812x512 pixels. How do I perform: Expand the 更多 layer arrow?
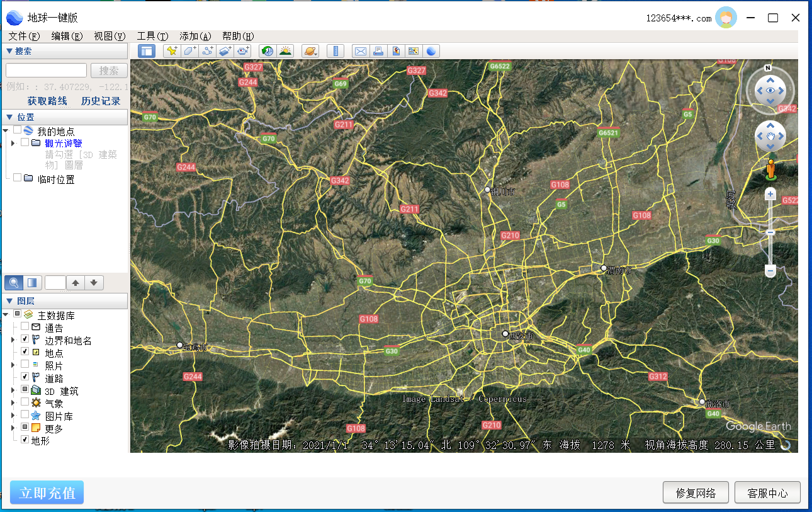13,428
